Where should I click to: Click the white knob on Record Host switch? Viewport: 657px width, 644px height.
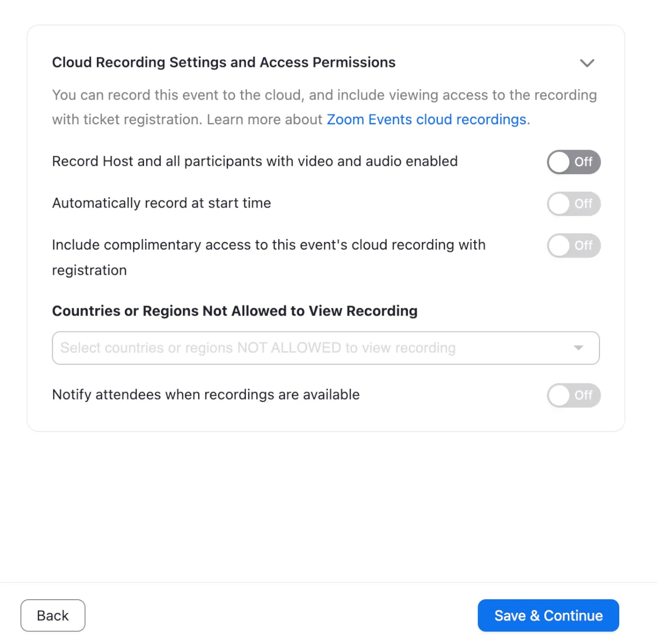pyautogui.click(x=560, y=162)
